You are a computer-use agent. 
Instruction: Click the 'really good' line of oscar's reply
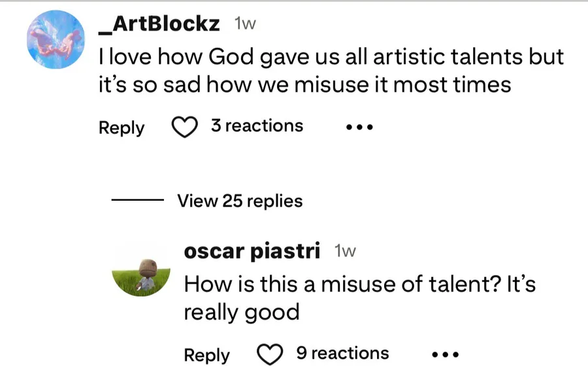(241, 312)
